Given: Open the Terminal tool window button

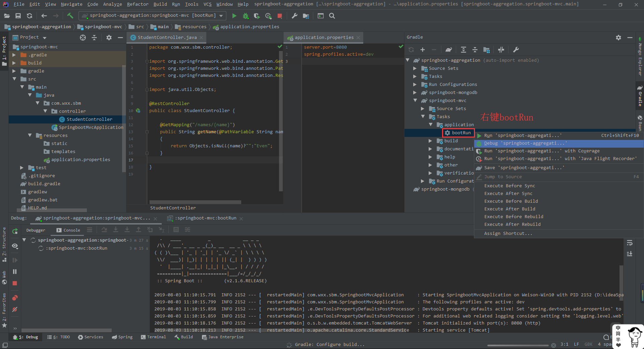Looking at the screenshot, I should pos(153,337).
